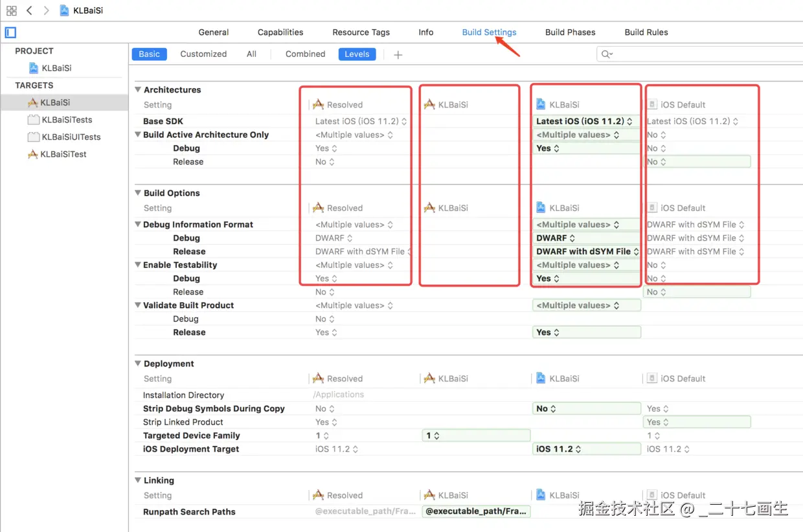
Task: Open Strip Linked Product iOS Default Yes popup
Action: coord(697,422)
